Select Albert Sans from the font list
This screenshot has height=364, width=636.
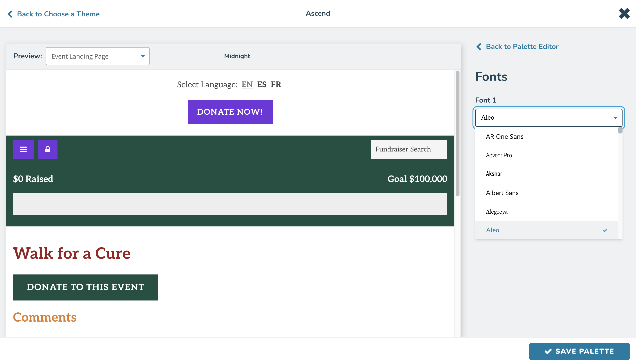pos(546,193)
